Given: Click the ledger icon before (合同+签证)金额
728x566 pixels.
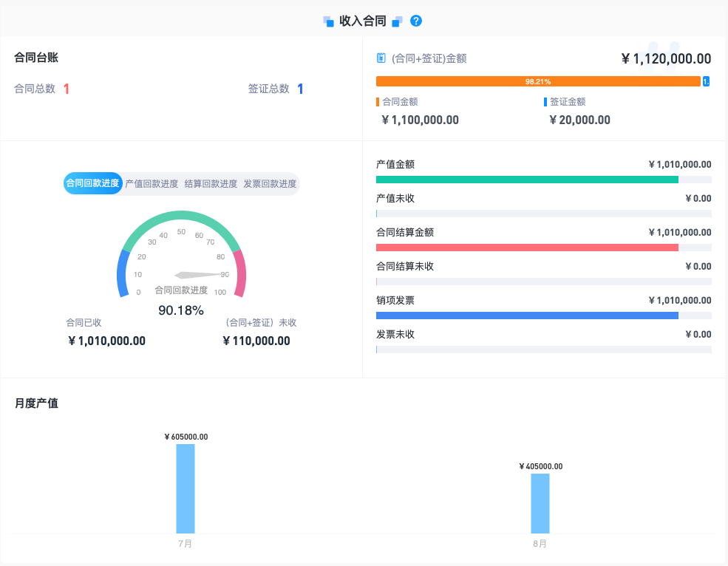Looking at the screenshot, I should click(381, 58).
